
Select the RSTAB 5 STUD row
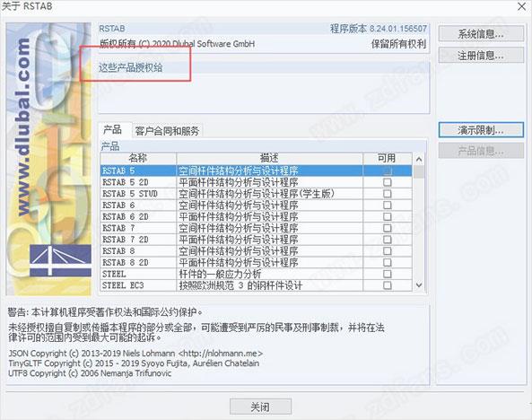click(x=257, y=194)
